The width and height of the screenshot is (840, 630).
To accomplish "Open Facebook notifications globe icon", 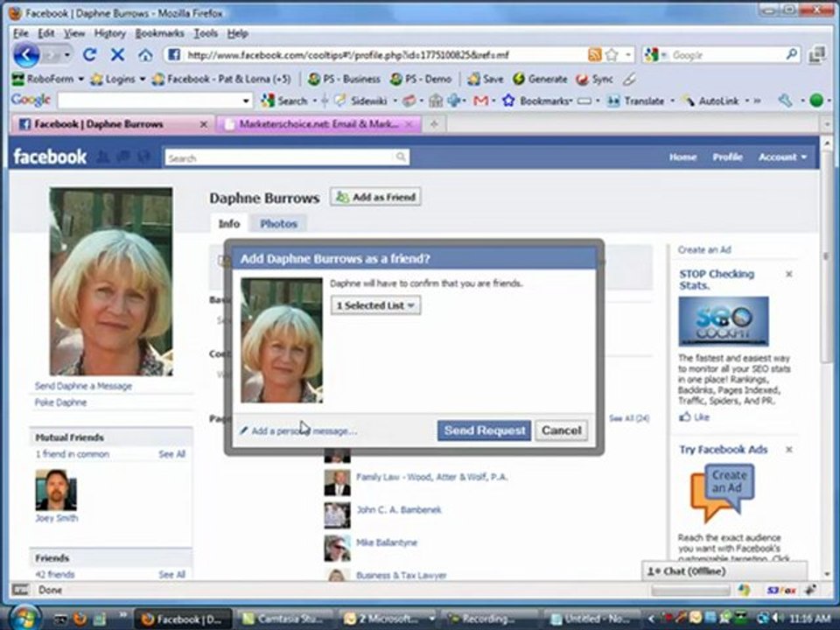I will (x=143, y=157).
